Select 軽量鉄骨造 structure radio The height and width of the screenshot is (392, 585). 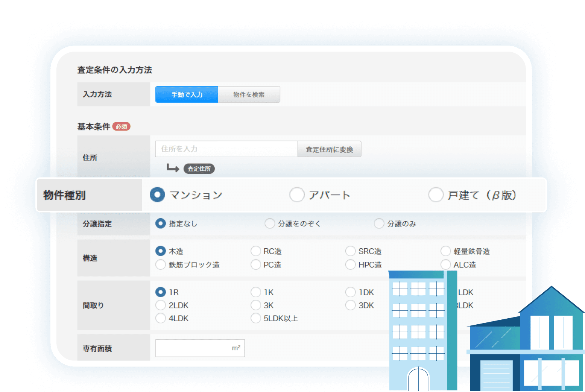(446, 251)
